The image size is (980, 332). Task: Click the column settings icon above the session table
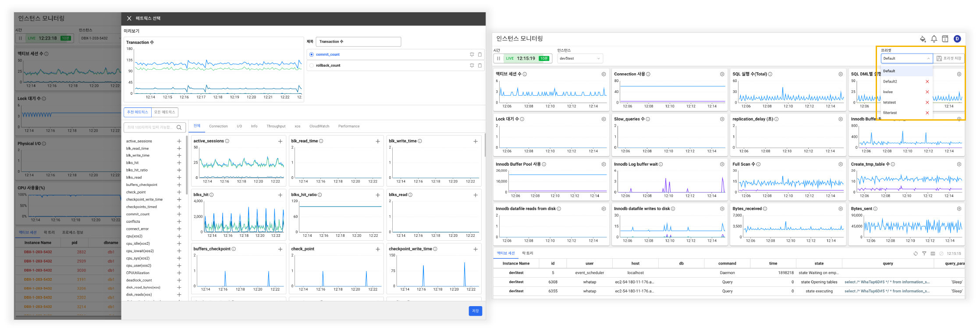pyautogui.click(x=933, y=253)
